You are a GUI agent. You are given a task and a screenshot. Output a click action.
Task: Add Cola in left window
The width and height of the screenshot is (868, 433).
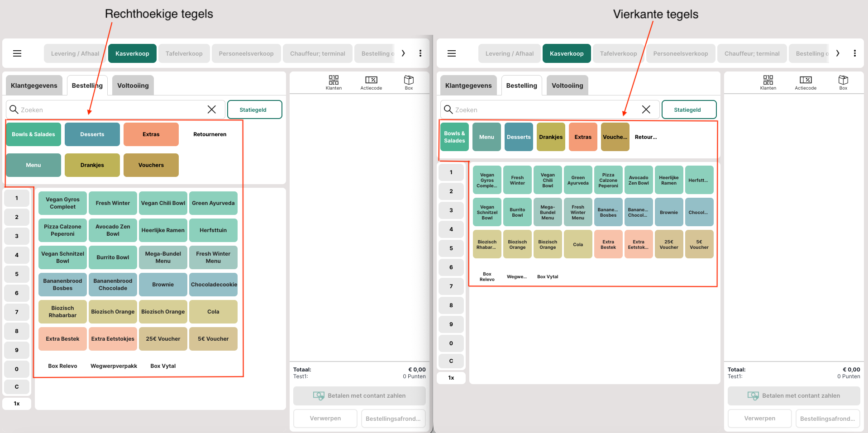tap(213, 312)
